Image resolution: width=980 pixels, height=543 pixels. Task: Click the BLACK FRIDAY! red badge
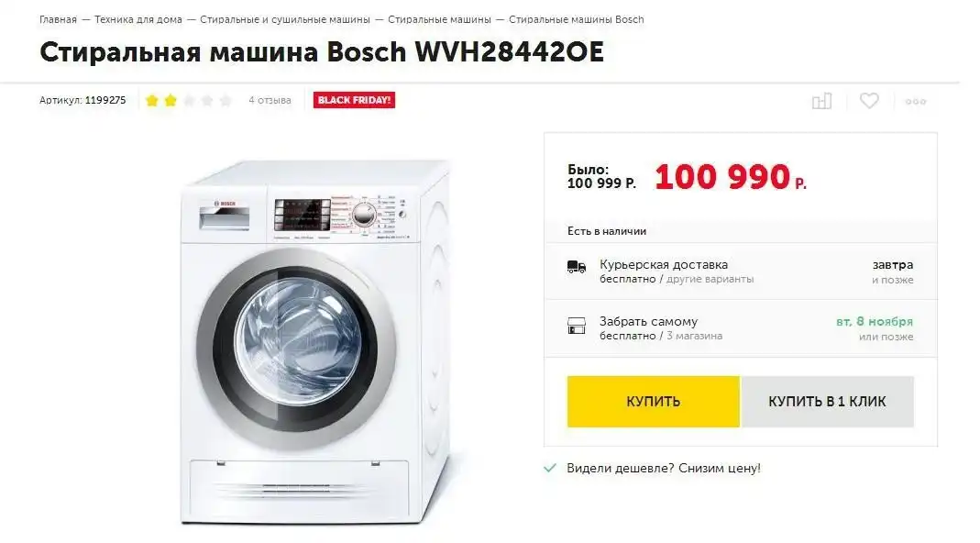(x=355, y=100)
